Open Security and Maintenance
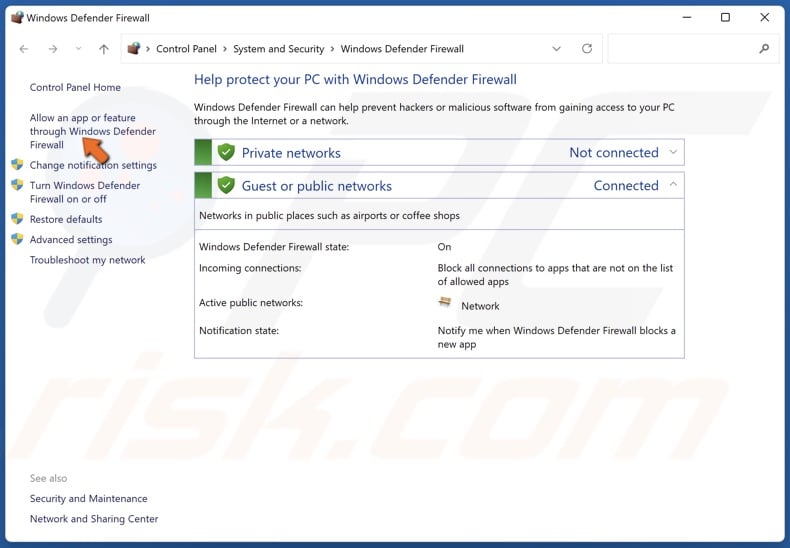This screenshot has width=790, height=548. [89, 499]
